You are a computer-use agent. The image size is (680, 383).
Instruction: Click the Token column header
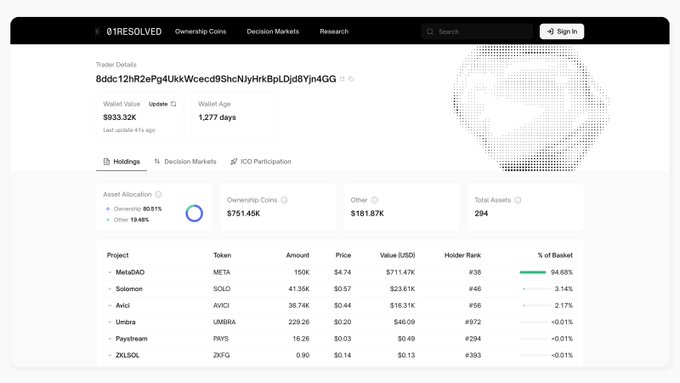tap(222, 255)
